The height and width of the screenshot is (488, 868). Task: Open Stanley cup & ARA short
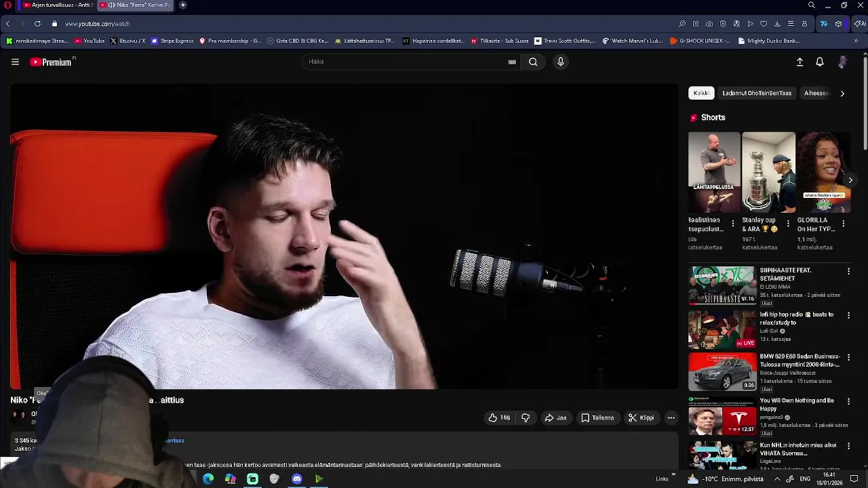(768, 172)
